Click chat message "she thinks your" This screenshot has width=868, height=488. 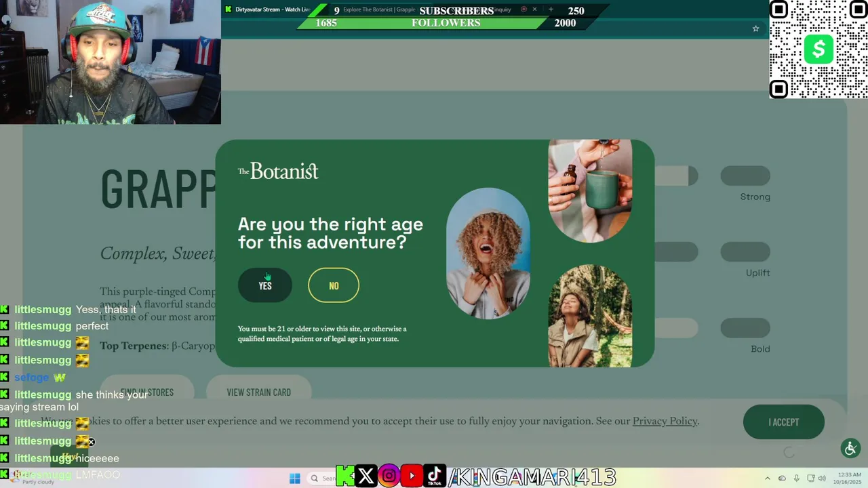(x=111, y=394)
